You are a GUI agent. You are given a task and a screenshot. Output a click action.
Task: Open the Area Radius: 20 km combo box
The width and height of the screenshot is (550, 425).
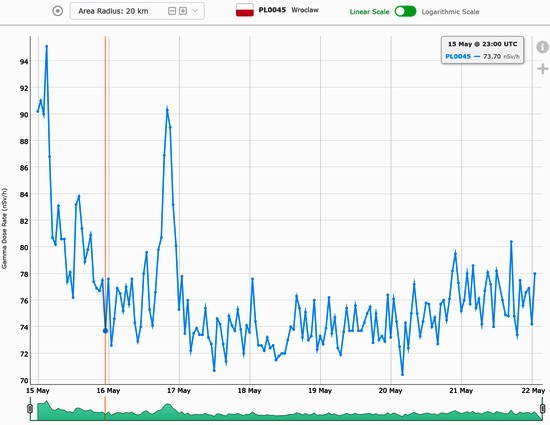point(137,11)
